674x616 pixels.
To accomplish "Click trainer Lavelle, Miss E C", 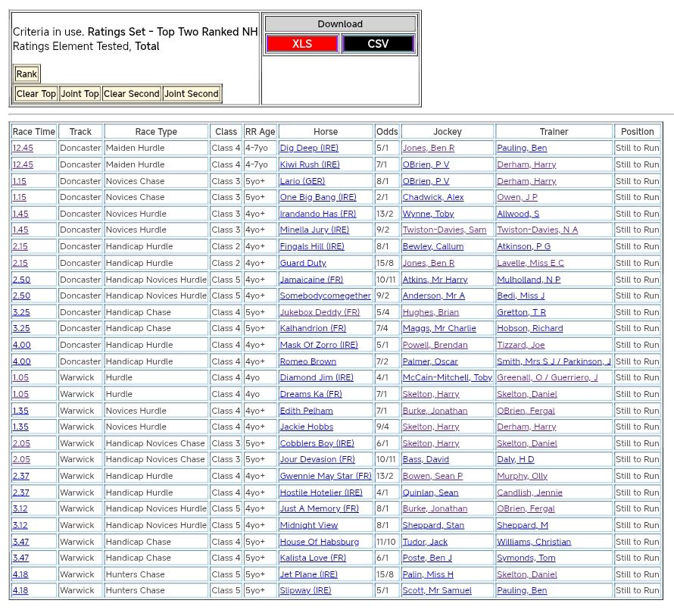I will point(530,263).
